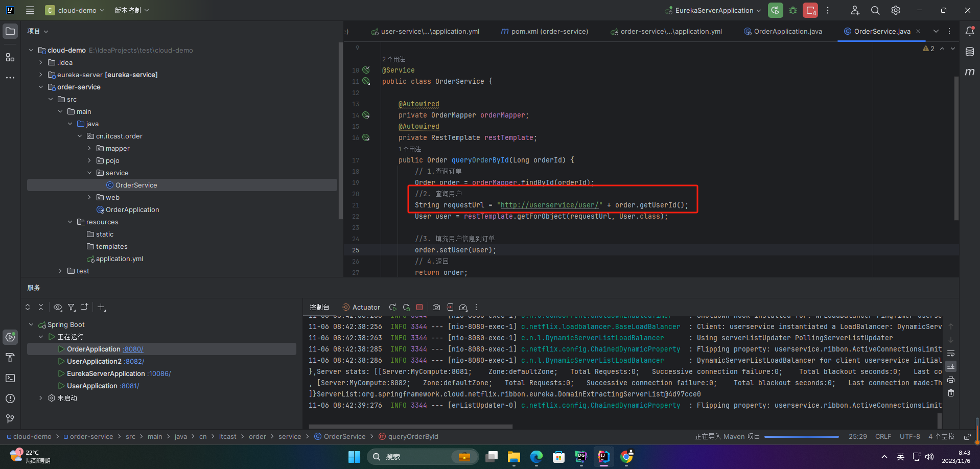Click the OrderService breadcrumb
Viewport: 980px width, 469px height.
[340, 437]
